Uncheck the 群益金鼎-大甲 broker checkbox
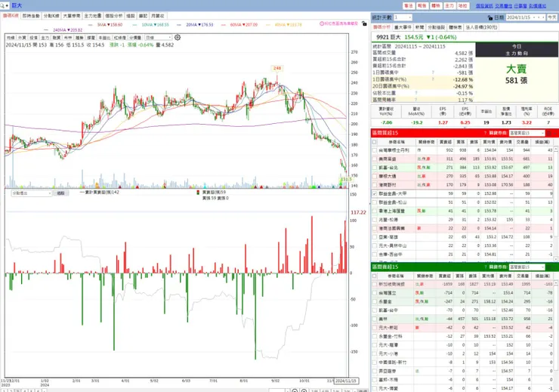This screenshot has width=559, height=392. 375,193
